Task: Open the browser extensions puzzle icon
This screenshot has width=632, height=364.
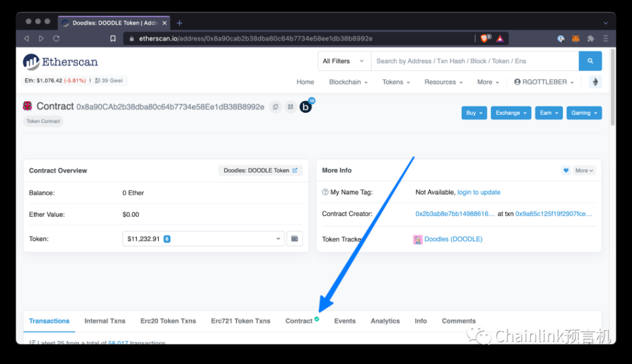Action: point(591,38)
